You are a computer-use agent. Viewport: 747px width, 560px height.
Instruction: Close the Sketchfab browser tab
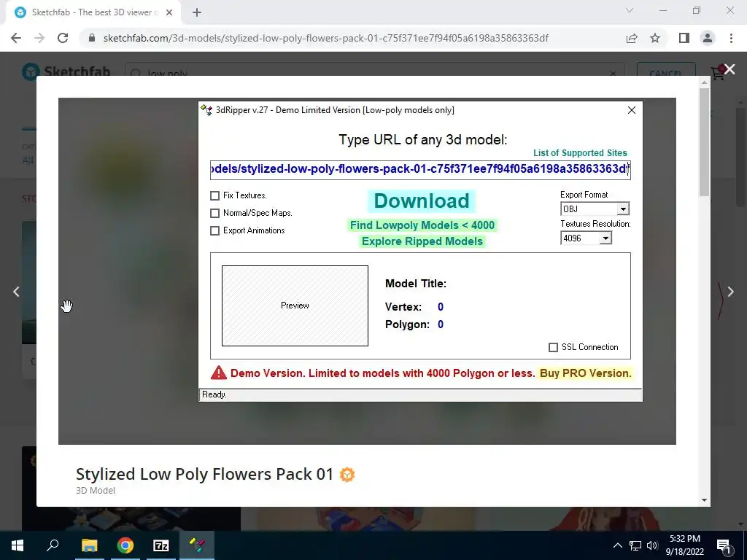[169, 12]
